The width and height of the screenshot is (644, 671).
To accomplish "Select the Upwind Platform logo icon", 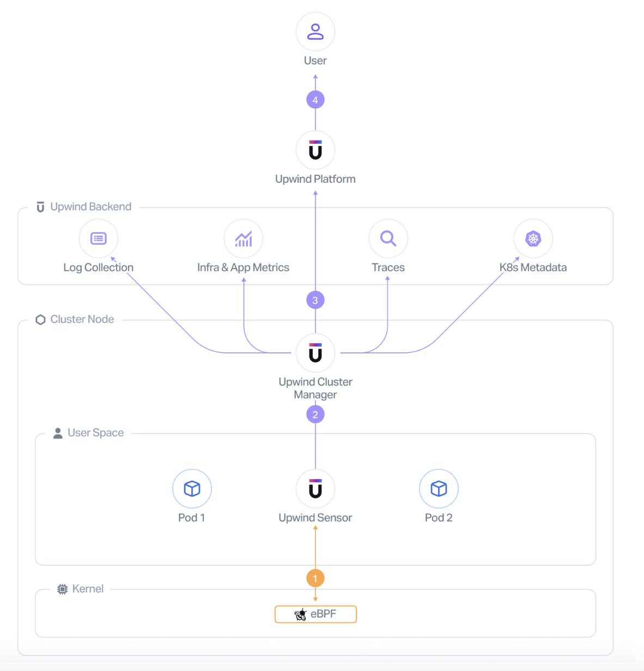I will tap(315, 150).
